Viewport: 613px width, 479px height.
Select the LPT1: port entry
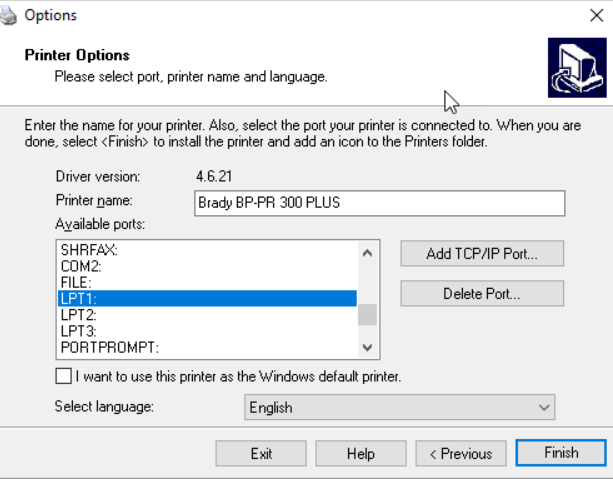point(78,299)
